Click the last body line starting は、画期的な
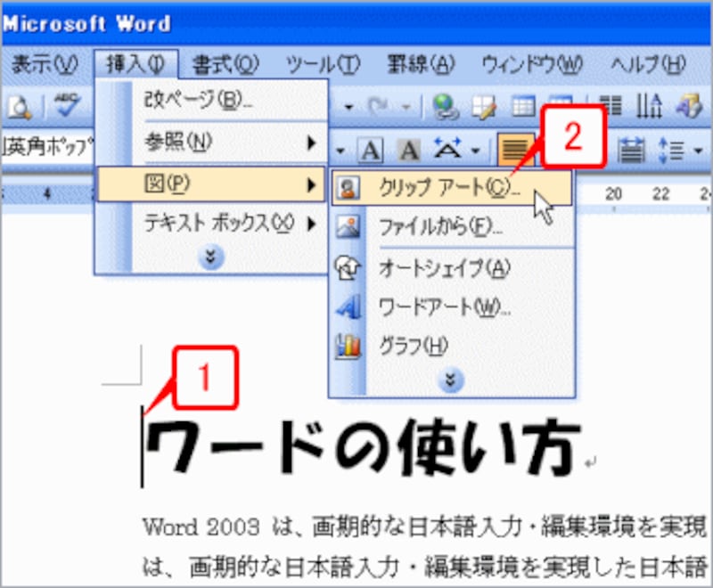713x588 pixels. [x=425, y=568]
